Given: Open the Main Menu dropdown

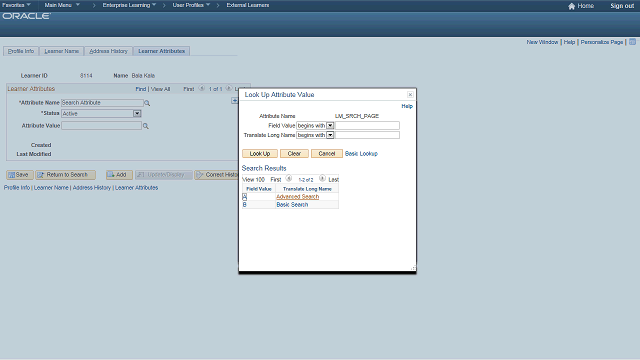Looking at the screenshot, I should (62, 5).
